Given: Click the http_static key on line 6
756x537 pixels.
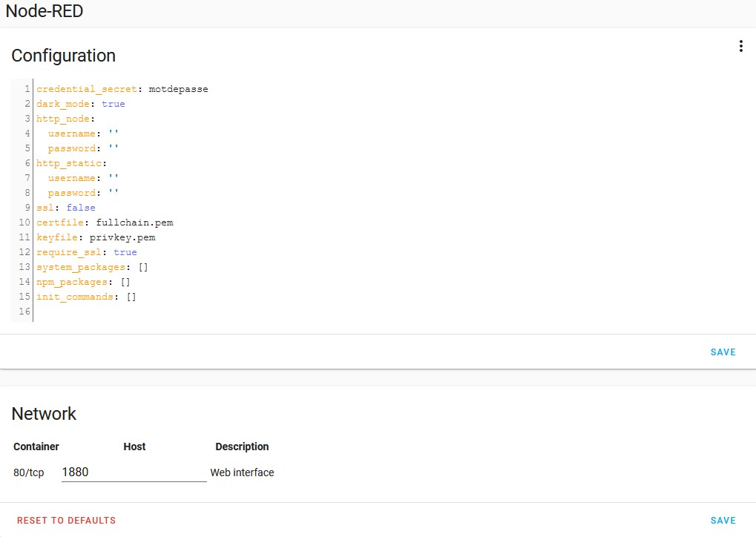Looking at the screenshot, I should tap(69, 163).
